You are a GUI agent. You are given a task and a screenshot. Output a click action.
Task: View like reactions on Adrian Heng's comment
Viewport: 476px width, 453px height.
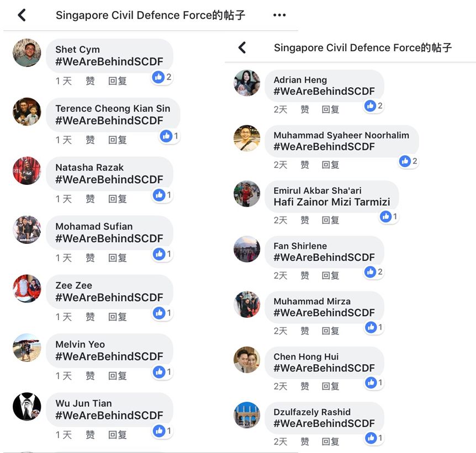click(374, 106)
